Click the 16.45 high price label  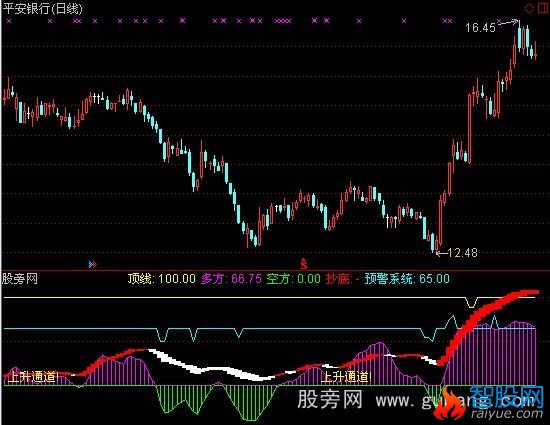click(480, 27)
